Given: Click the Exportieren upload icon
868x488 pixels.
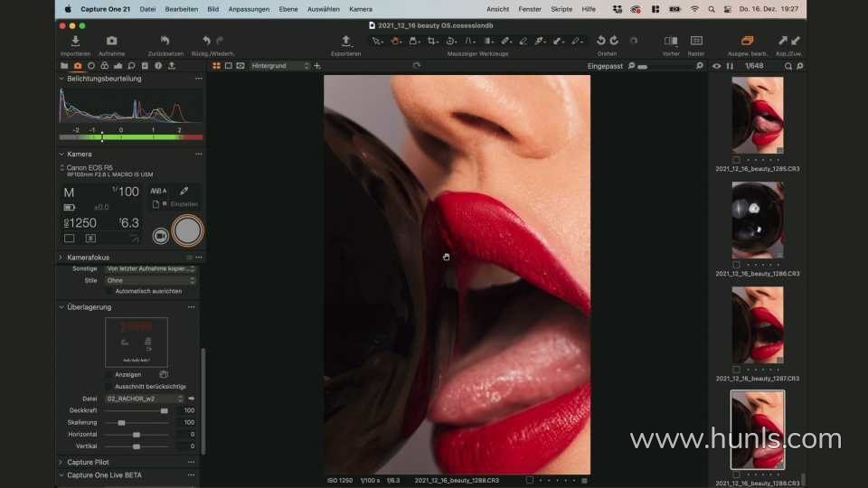Looking at the screenshot, I should click(x=345, y=42).
